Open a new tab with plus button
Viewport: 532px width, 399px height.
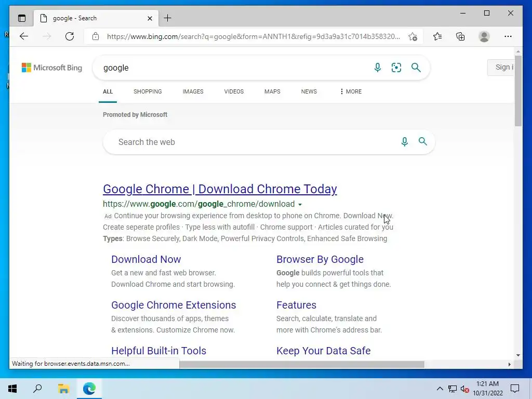pyautogui.click(x=168, y=18)
